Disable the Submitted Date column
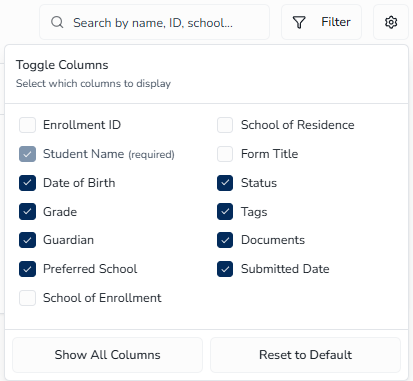The width and height of the screenshot is (413, 381). tap(225, 269)
